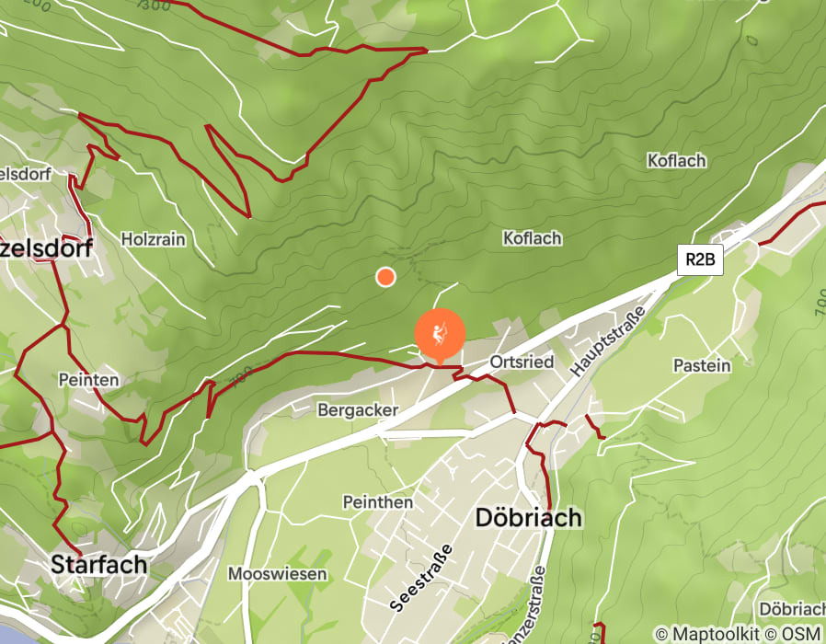Screen dimensions: 826x644
Task: Click the Pastein place label
Action: click(x=702, y=366)
